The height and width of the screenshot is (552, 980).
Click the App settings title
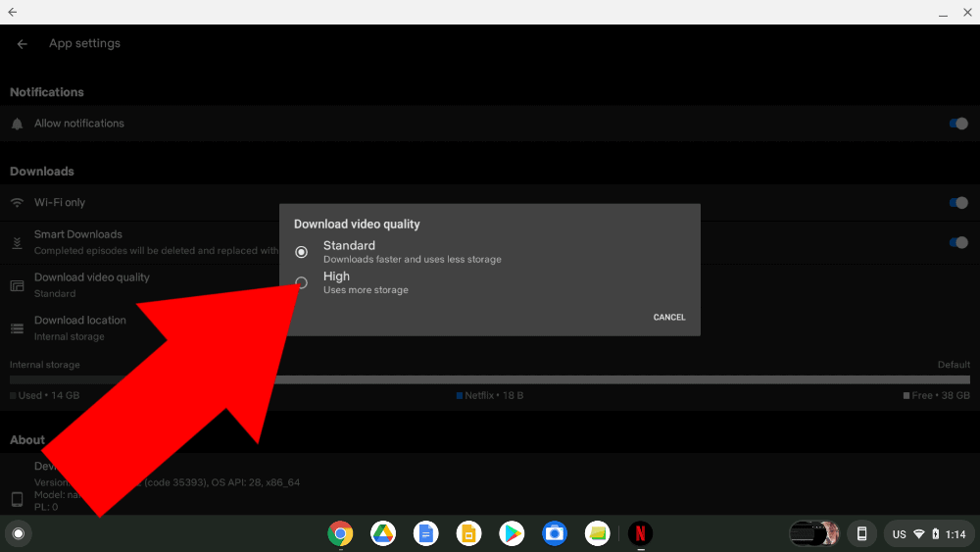(x=85, y=43)
